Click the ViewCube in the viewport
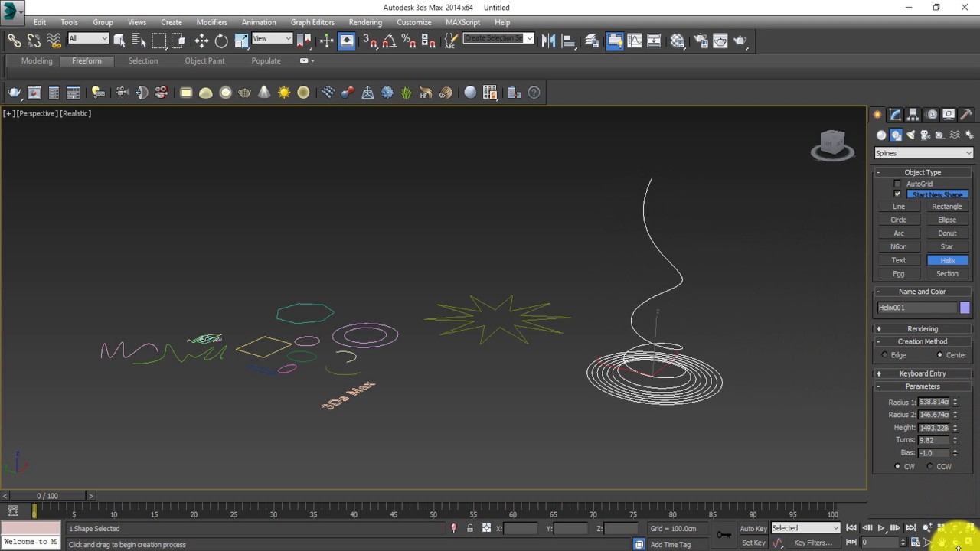Viewport: 980px width, 551px height. 832,144
